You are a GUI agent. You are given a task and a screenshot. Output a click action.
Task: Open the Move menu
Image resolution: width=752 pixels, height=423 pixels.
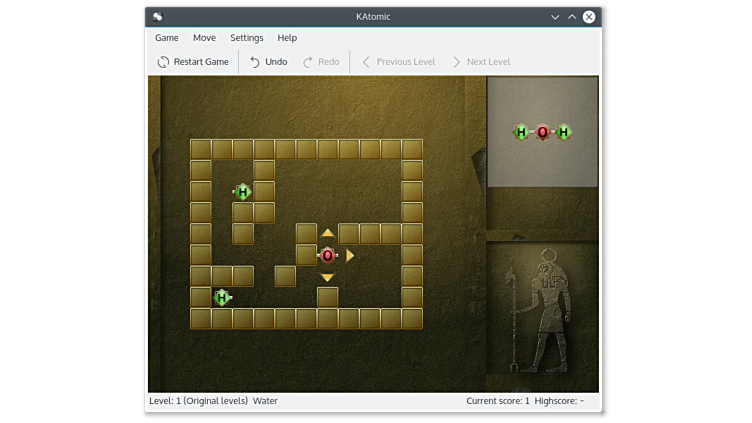coord(204,38)
